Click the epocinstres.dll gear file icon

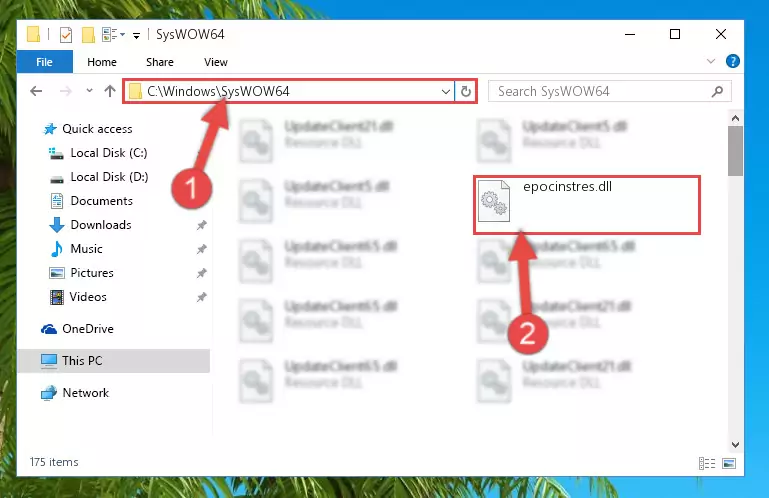(x=494, y=201)
